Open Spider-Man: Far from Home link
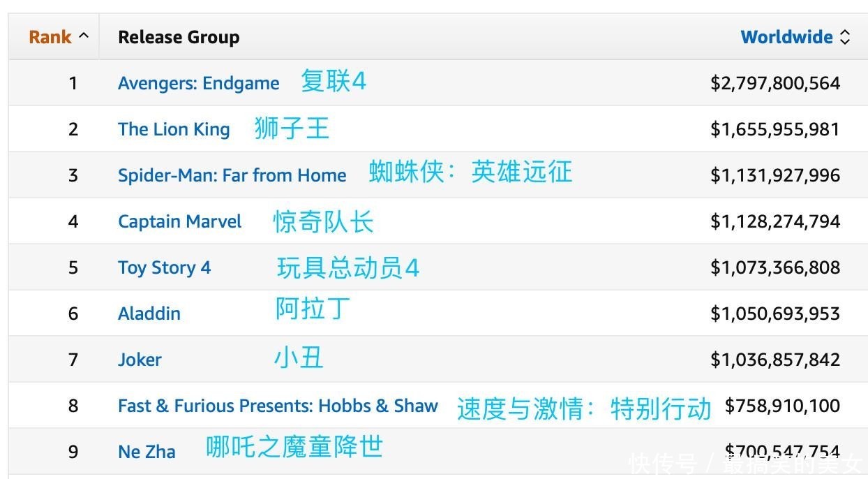868x479 pixels. [x=232, y=175]
